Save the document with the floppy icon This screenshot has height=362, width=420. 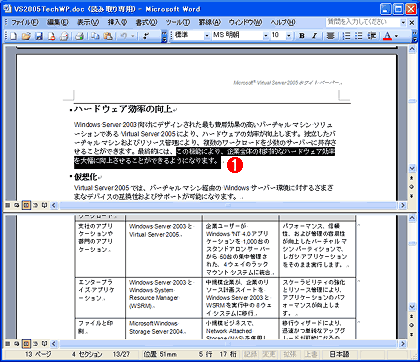pos(39,36)
